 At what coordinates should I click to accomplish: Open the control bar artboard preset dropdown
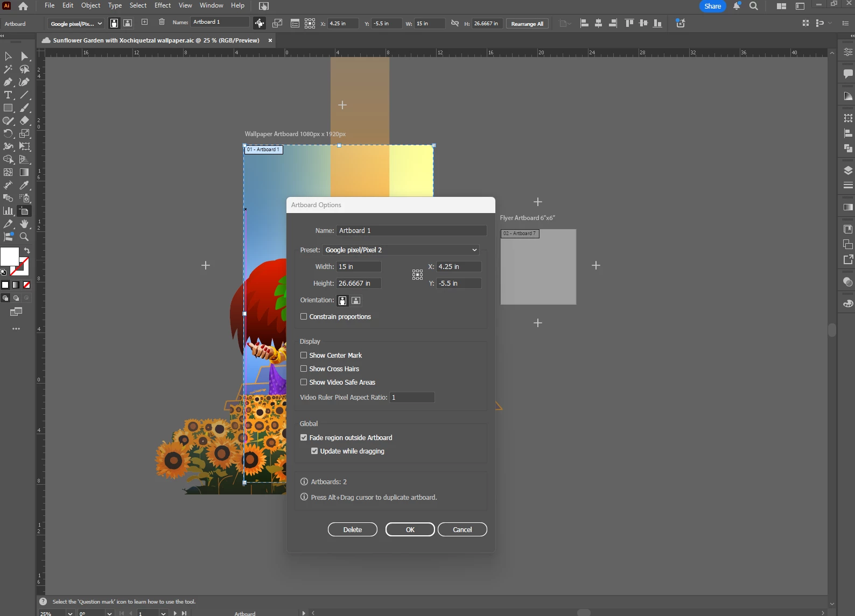tap(76, 24)
